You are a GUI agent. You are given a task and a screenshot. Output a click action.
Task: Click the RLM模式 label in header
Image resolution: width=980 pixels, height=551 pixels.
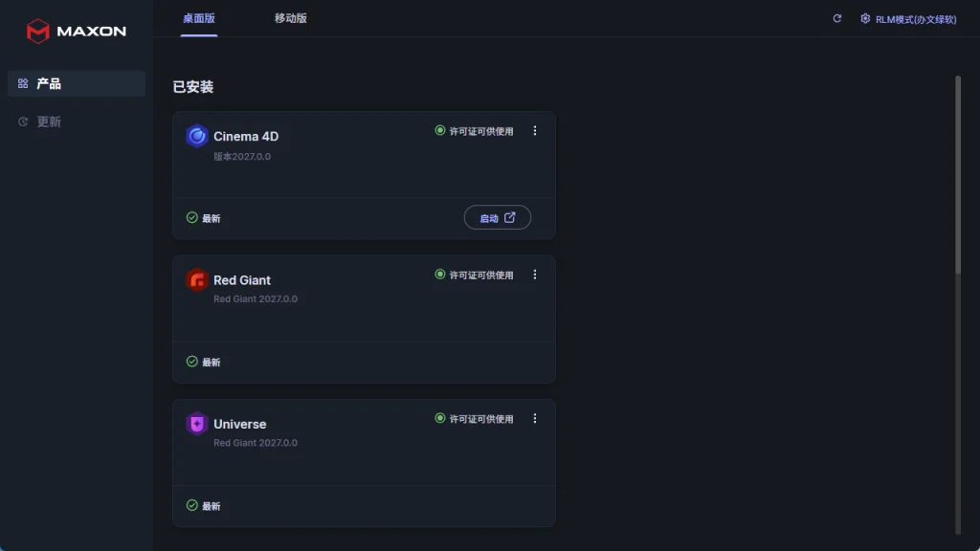pyautogui.click(x=916, y=19)
